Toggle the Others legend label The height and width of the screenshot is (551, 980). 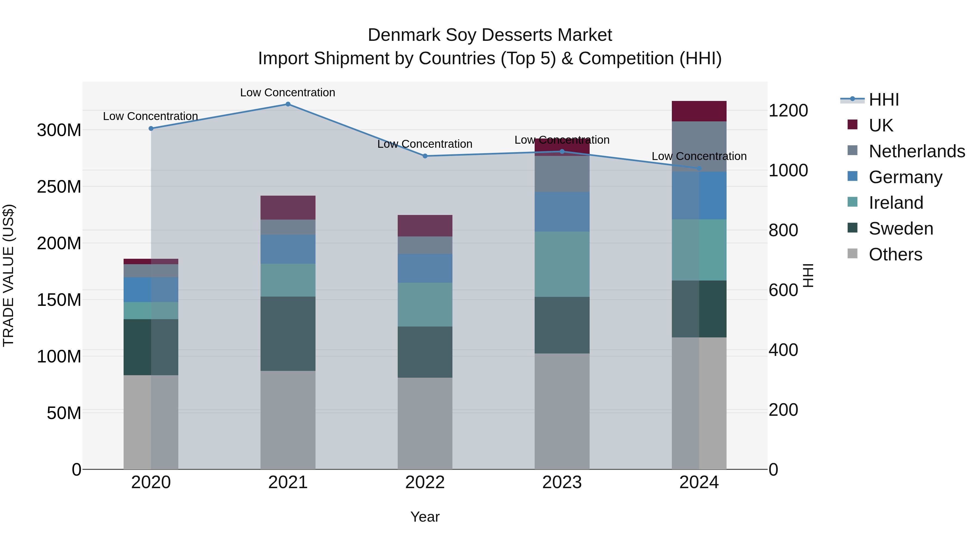click(x=896, y=254)
